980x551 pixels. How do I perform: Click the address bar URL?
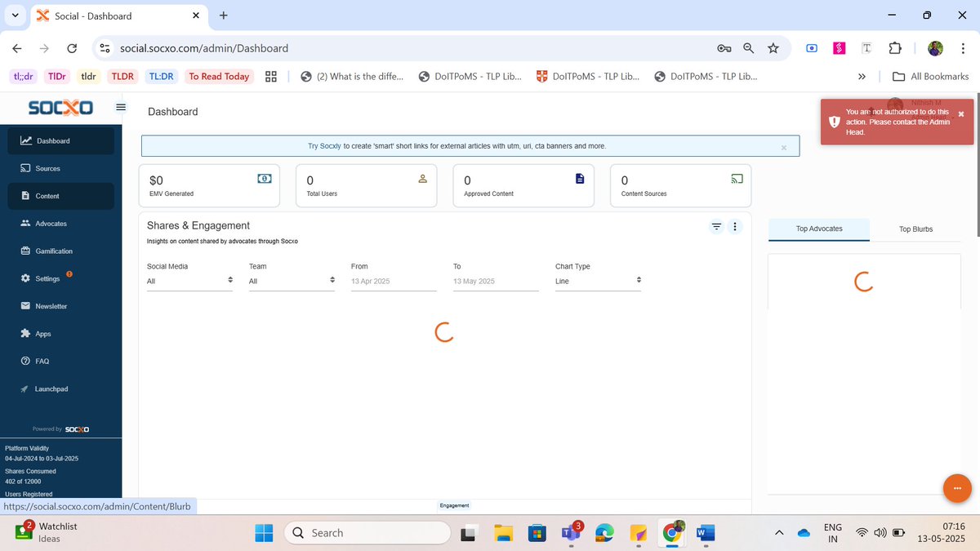point(204,48)
